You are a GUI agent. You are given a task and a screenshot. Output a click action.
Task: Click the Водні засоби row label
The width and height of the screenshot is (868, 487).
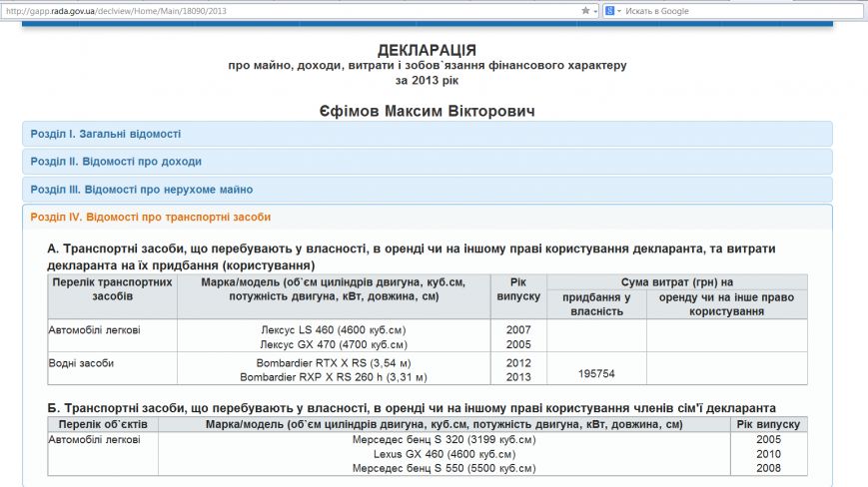point(81,363)
